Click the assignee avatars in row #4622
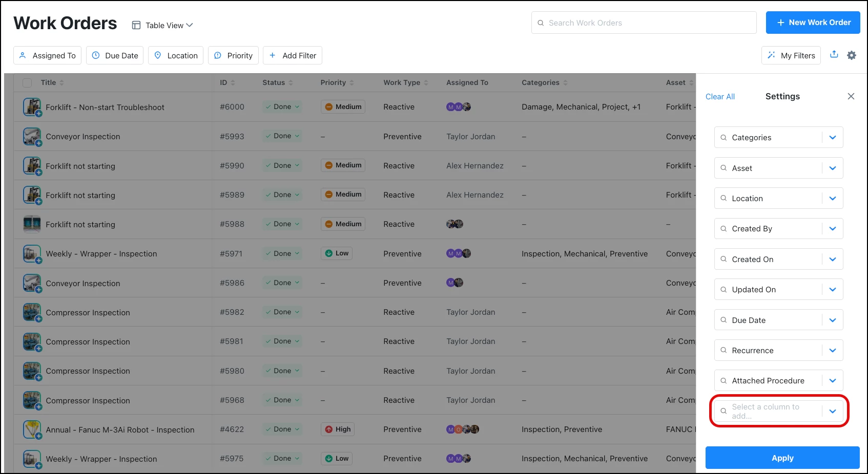868x474 pixels. (x=463, y=429)
